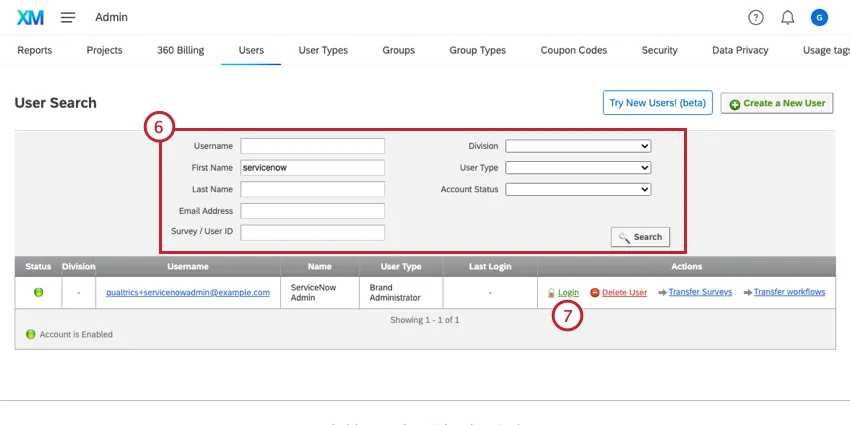The image size is (850, 425).
Task: Expand the Division dropdown
Action: tap(578, 146)
